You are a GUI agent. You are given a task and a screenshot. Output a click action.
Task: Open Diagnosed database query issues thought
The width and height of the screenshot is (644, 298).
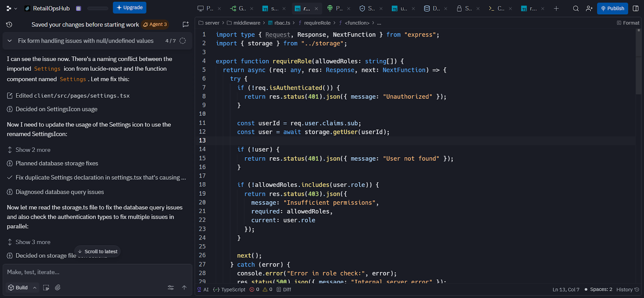point(56,192)
